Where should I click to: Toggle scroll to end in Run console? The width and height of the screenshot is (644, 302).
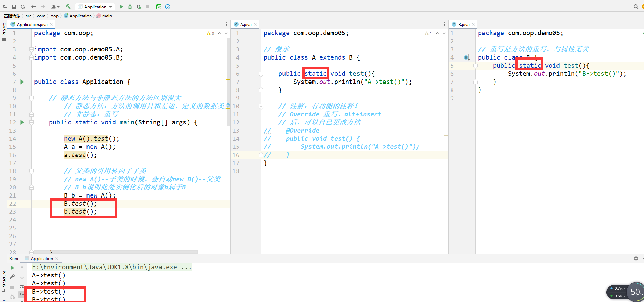click(22, 294)
